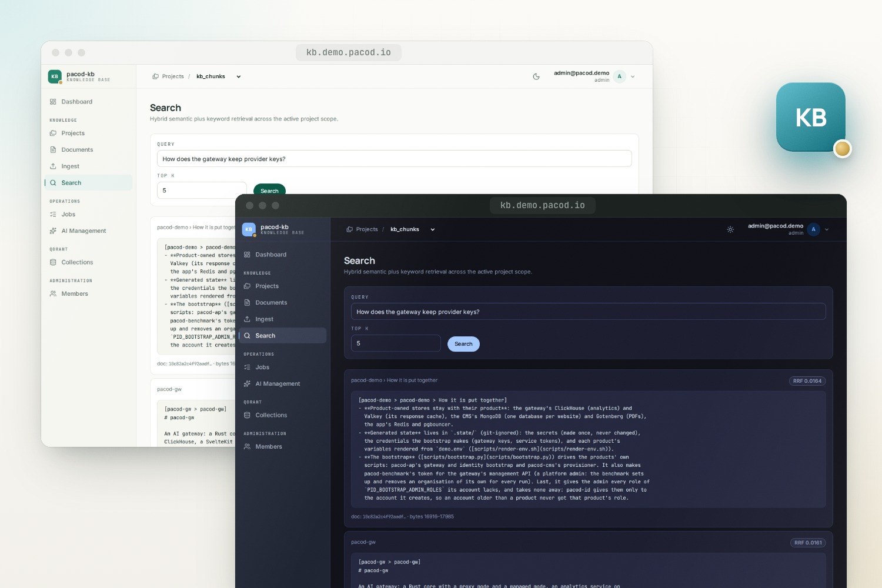Image resolution: width=882 pixels, height=588 pixels.
Task: Click the user avatar in dark window
Action: coord(814,229)
